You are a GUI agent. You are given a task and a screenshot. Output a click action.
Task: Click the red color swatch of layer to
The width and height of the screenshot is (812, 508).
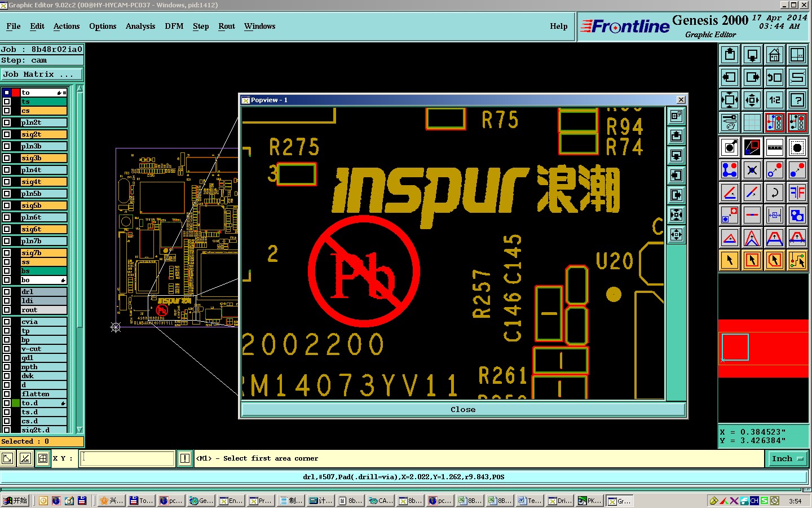pos(16,93)
